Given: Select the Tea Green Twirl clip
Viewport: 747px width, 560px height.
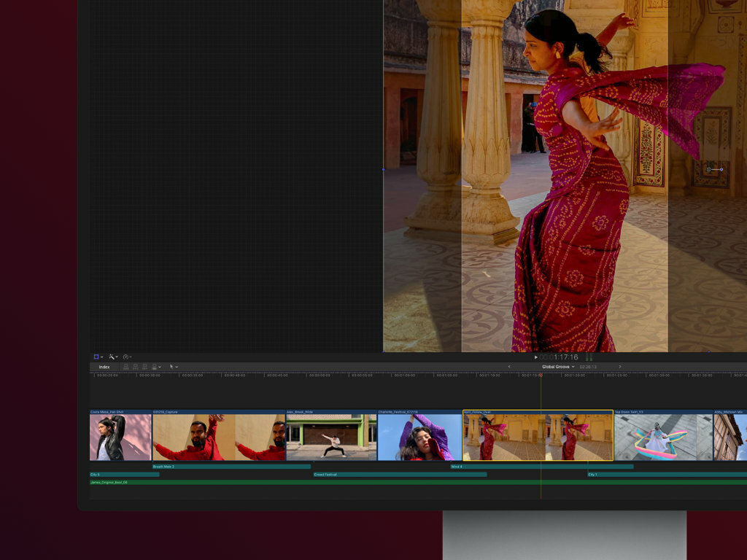Looking at the screenshot, I should 663,435.
